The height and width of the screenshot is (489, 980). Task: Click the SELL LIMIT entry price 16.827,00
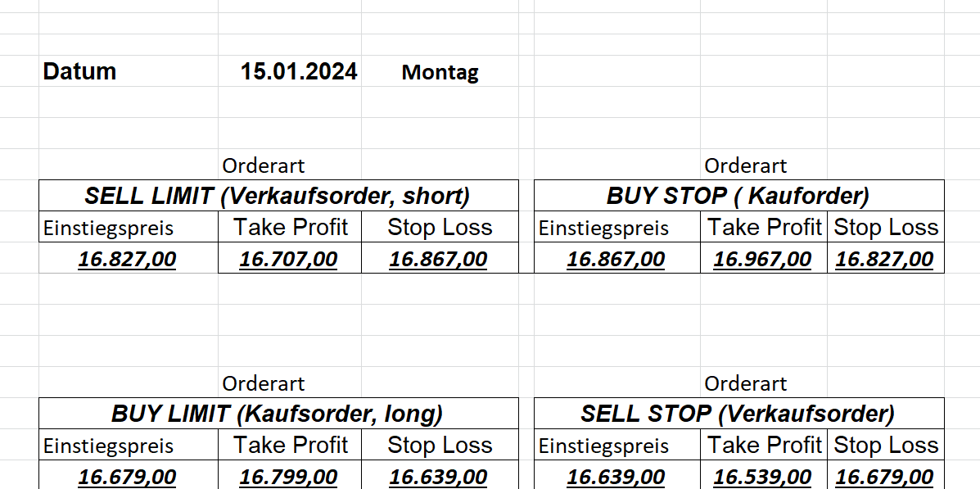127,260
